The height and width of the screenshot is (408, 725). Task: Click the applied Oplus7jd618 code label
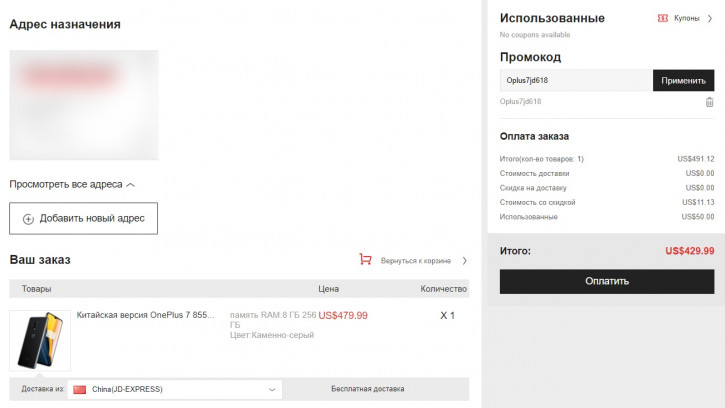[520, 101]
